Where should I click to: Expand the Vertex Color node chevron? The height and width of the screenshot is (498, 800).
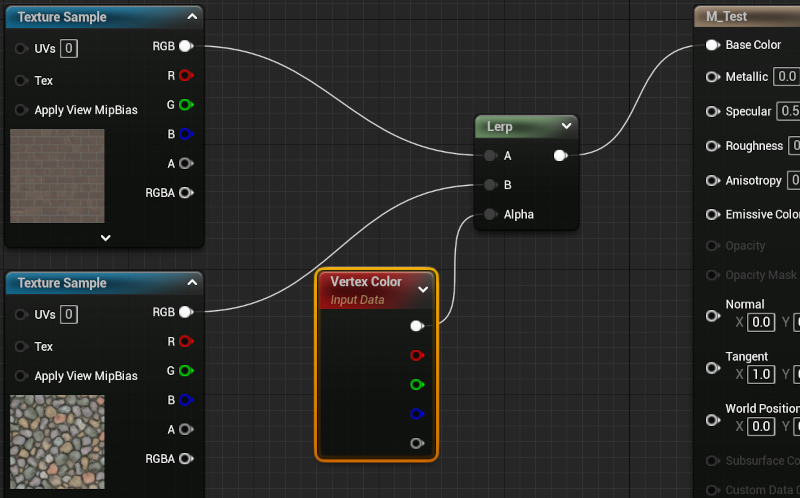tap(423, 290)
